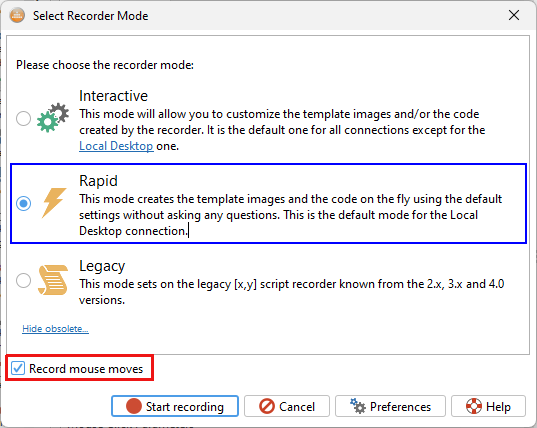Click the green and gray gears Interactive icon

(53, 117)
